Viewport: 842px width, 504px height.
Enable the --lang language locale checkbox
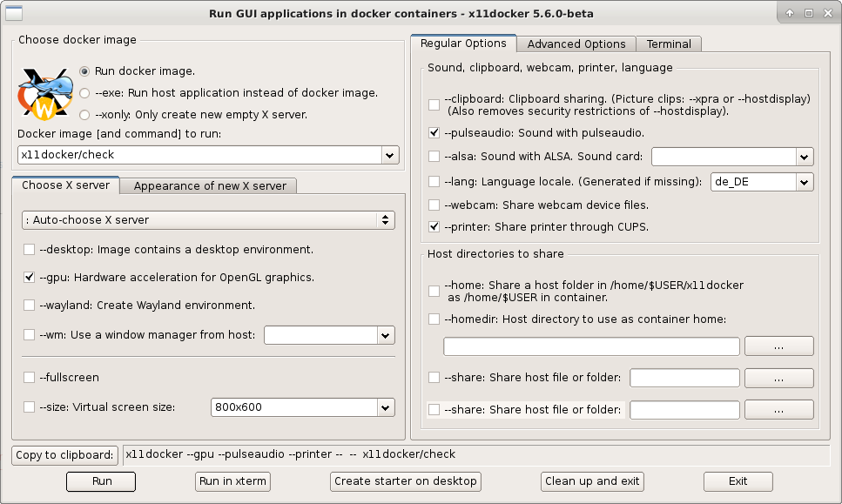coord(434,182)
